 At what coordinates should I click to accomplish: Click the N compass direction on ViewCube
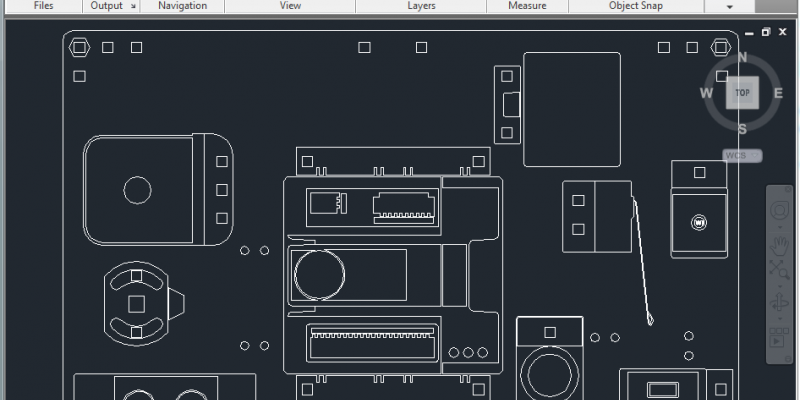tap(742, 58)
